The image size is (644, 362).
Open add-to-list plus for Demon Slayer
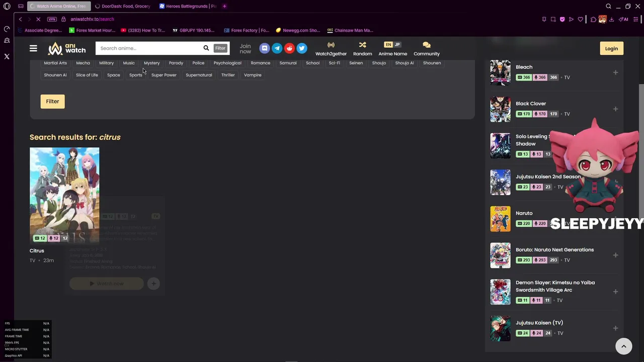615,292
